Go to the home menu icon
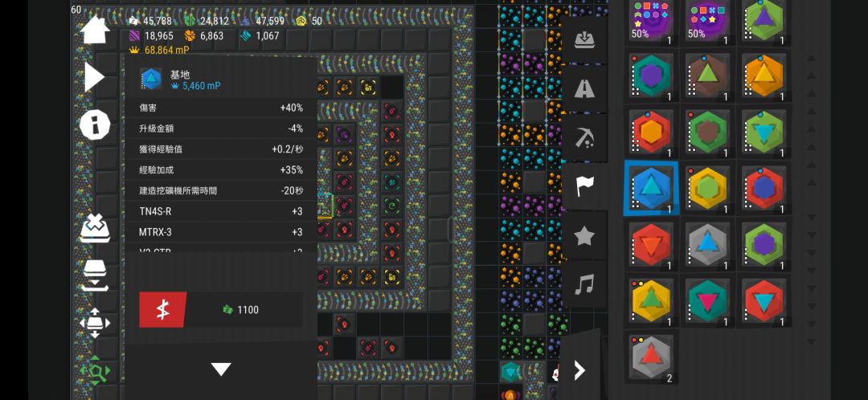Image resolution: width=868 pixels, height=400 pixels. 95,30
